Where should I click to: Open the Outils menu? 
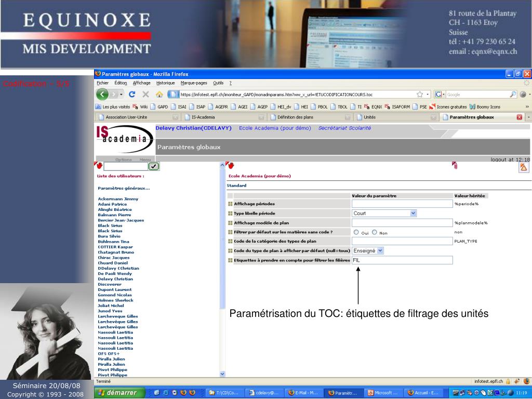(218, 83)
